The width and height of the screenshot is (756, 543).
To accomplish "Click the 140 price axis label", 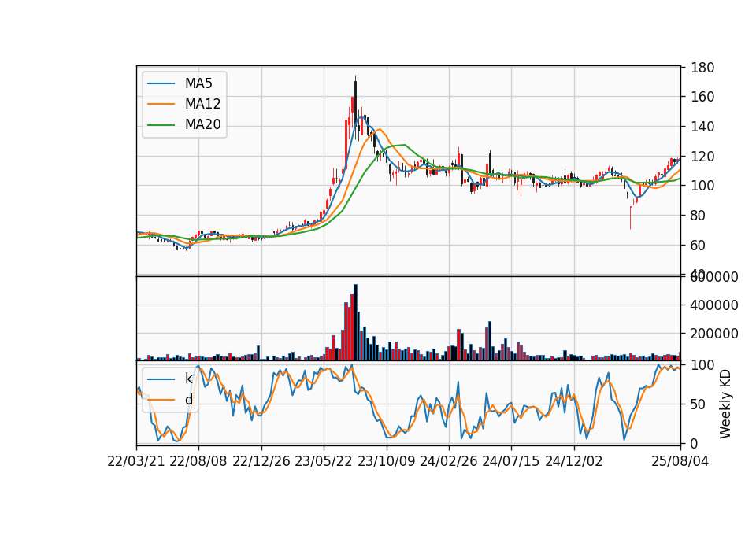I will click(702, 127).
